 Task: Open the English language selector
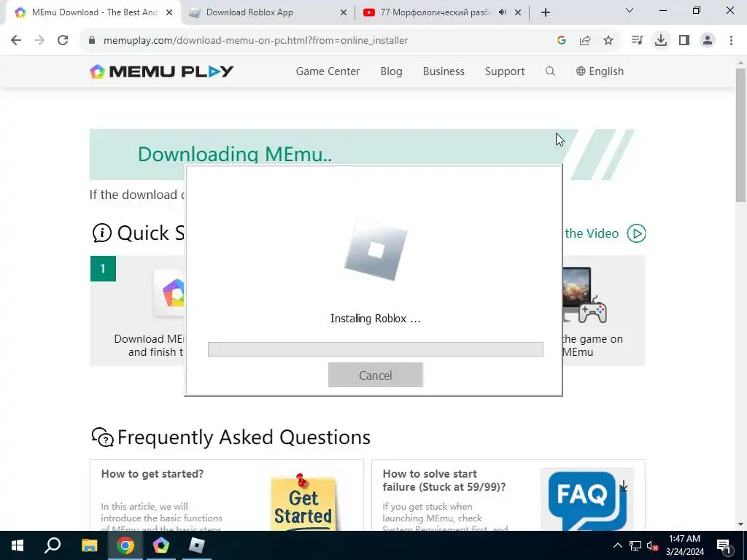(600, 71)
